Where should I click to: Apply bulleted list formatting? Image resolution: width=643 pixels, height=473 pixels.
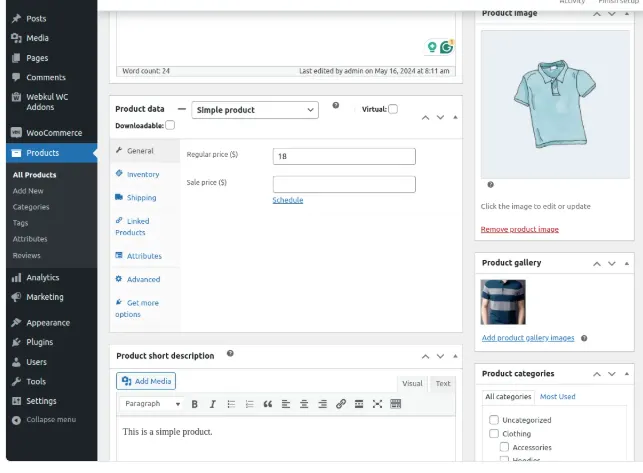click(x=231, y=404)
